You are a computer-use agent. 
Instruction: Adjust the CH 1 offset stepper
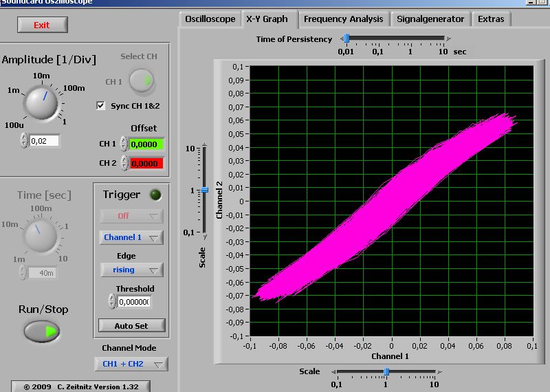coord(124,144)
